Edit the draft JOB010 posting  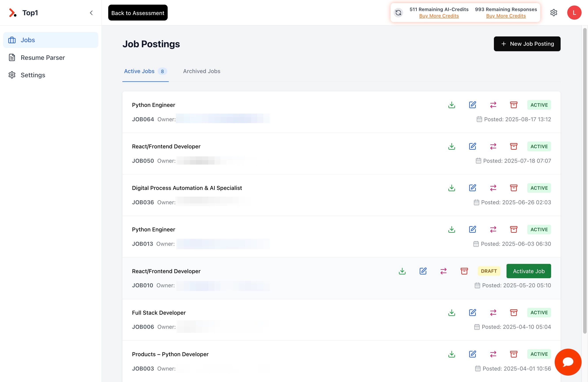click(423, 271)
